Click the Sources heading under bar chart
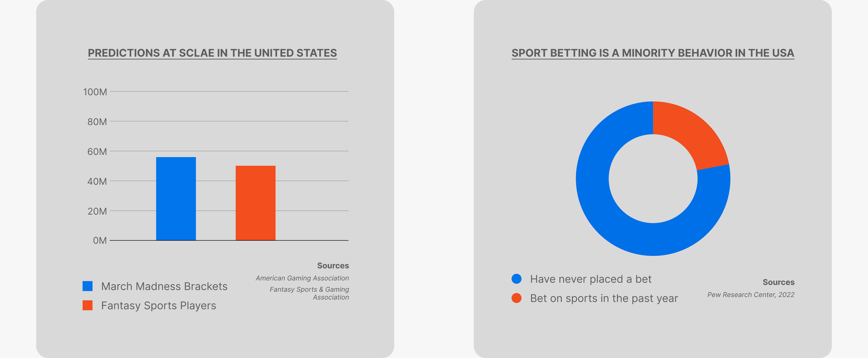The height and width of the screenshot is (358, 868). point(333,265)
